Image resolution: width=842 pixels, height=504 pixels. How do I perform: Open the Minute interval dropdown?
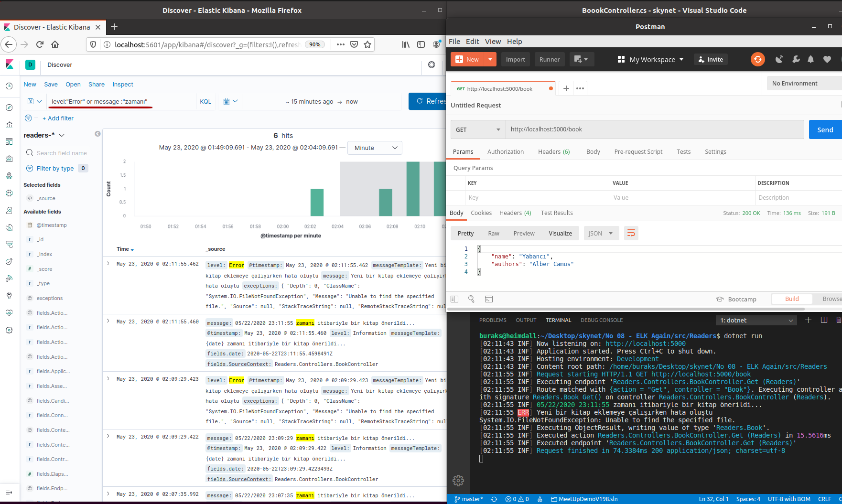[x=375, y=148]
